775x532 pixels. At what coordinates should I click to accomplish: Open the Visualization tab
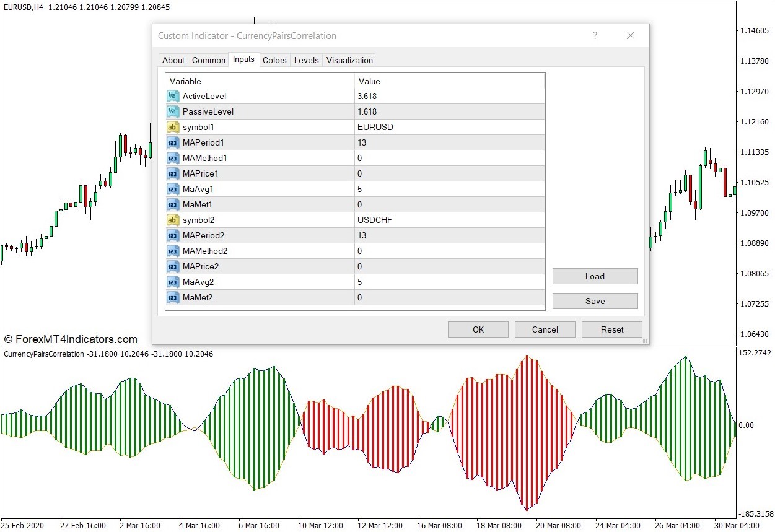click(x=349, y=60)
